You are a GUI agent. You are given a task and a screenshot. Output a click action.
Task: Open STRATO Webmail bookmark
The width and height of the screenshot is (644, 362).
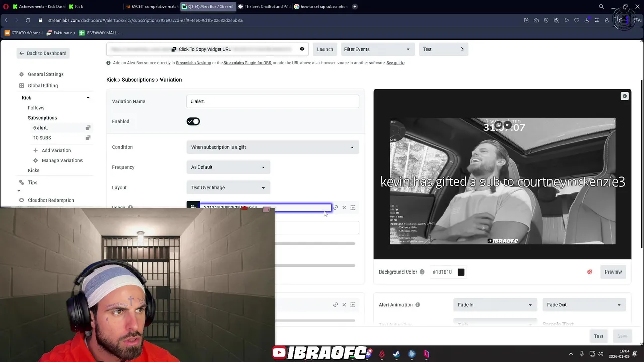click(x=23, y=33)
